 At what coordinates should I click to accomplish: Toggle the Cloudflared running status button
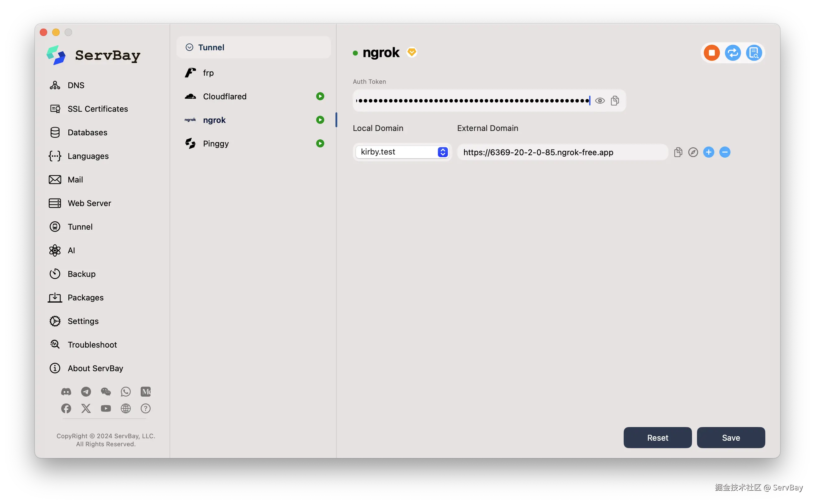click(x=320, y=96)
